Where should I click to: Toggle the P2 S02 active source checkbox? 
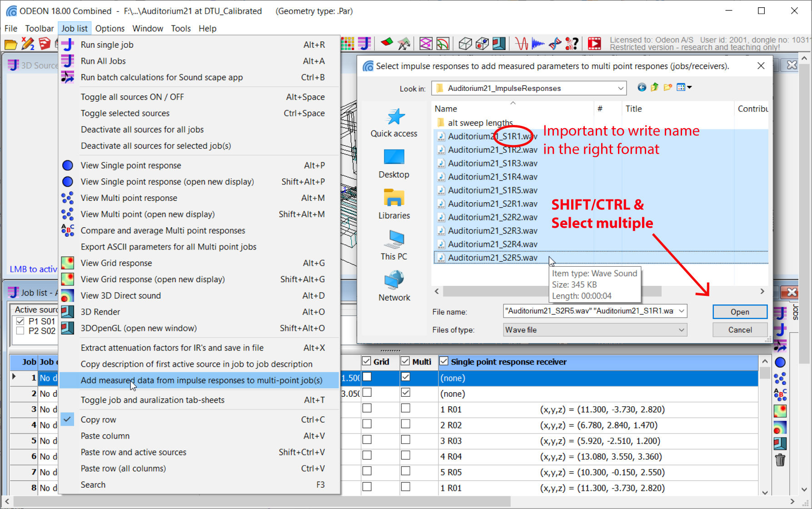click(20, 331)
